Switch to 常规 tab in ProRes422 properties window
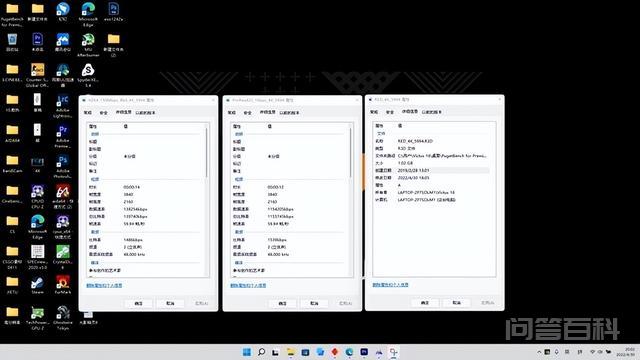This screenshot has height=360, width=640. coord(232,113)
